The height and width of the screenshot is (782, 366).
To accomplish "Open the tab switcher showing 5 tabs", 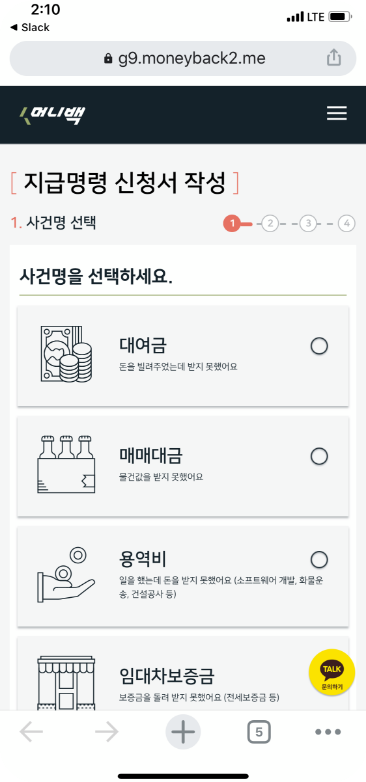I will (x=259, y=732).
